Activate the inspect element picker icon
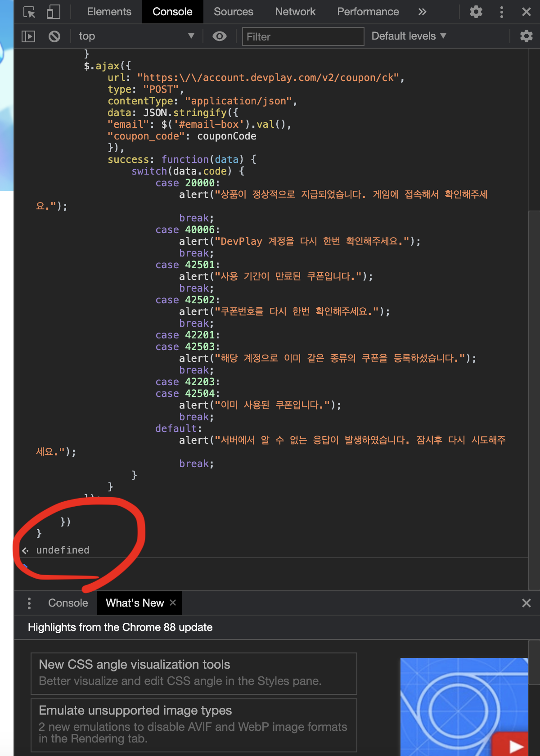Image resolution: width=540 pixels, height=756 pixels. pos(29,12)
